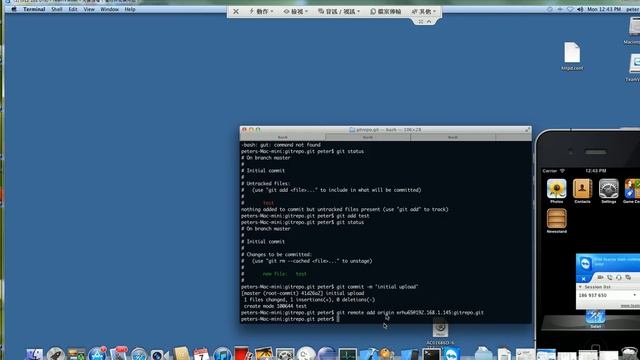Screen dimensions: 640x360
Task: Click the headset icon in TeamViewer panel
Action: (619, 278)
